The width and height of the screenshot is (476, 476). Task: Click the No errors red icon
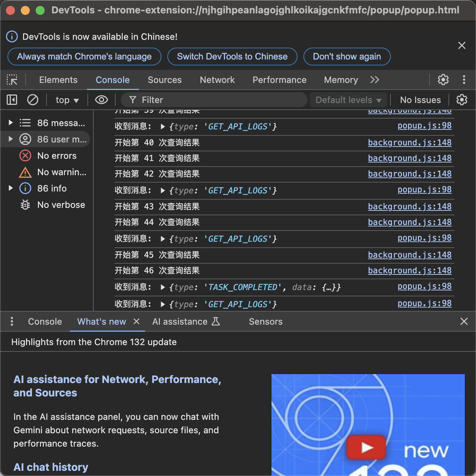coord(25,155)
